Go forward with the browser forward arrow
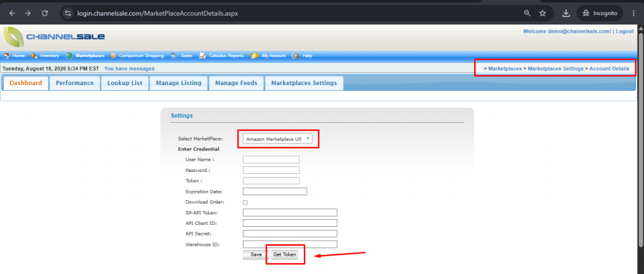 click(28, 13)
